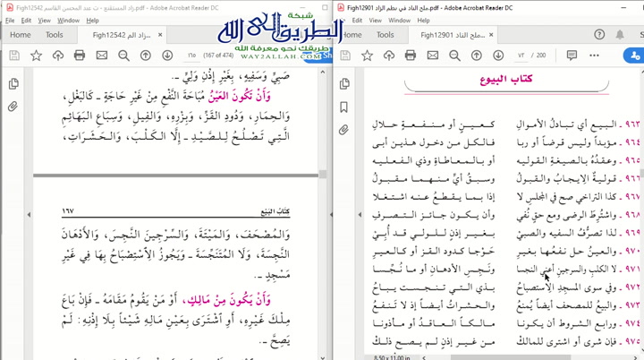644x360 pixels.
Task: Click left window vertical scrollbar thumb
Action: pyautogui.click(x=323, y=175)
